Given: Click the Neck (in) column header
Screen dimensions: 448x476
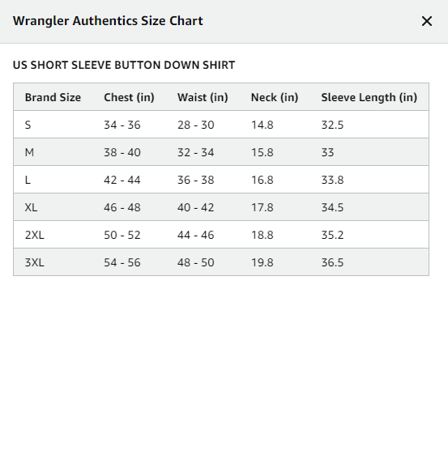Looking at the screenshot, I should (x=275, y=97).
